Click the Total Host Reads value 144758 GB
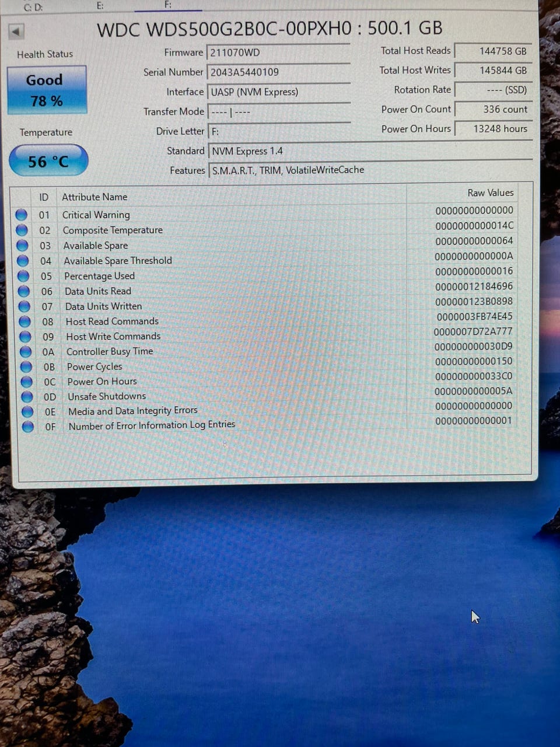The image size is (560, 747). click(x=493, y=51)
